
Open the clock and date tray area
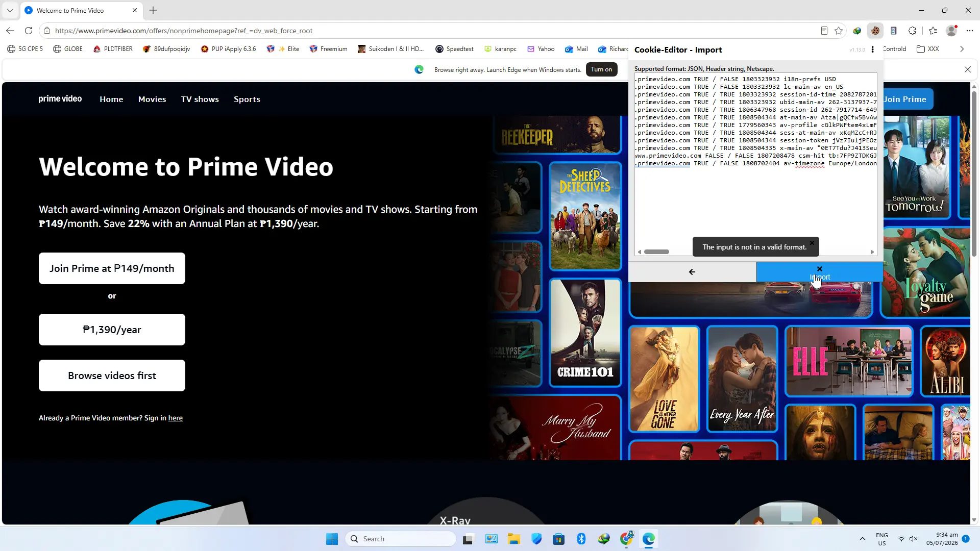click(942, 539)
